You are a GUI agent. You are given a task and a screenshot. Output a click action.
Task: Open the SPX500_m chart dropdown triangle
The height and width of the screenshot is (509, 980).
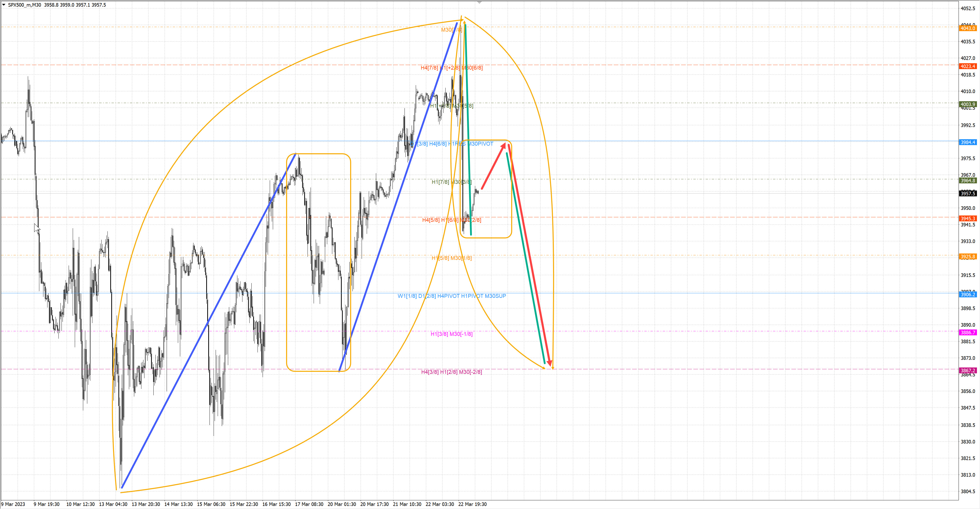coord(4,5)
